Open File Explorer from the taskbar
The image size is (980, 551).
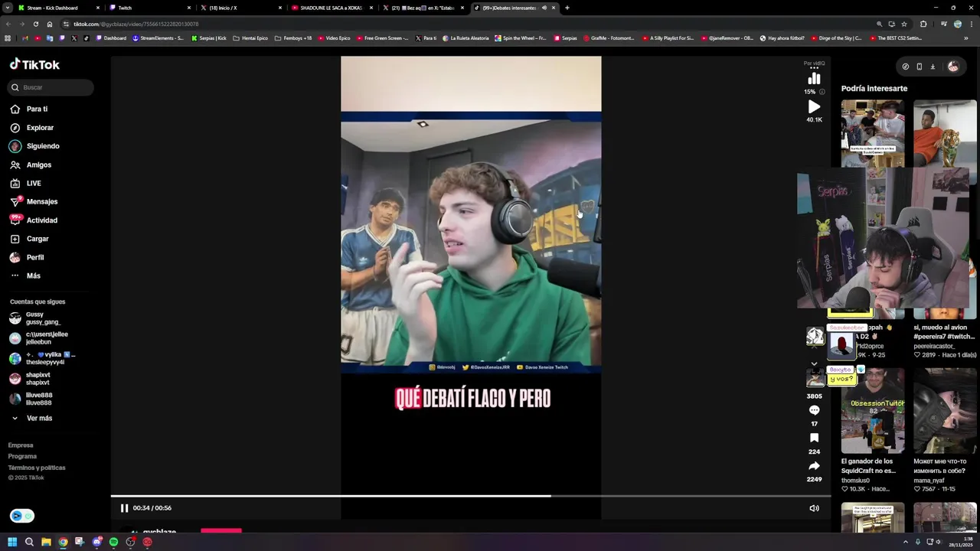[46, 542]
